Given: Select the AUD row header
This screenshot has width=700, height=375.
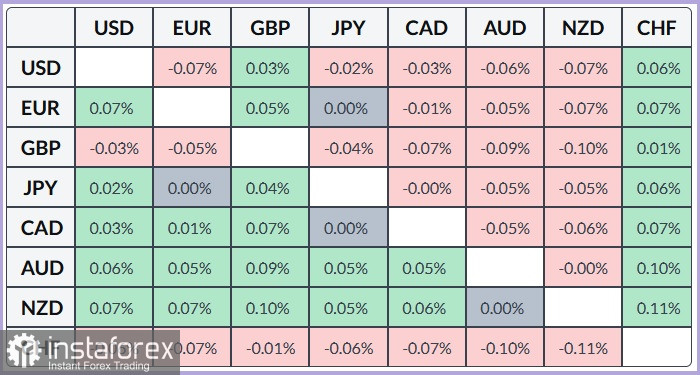Looking at the screenshot, I should point(41,268).
